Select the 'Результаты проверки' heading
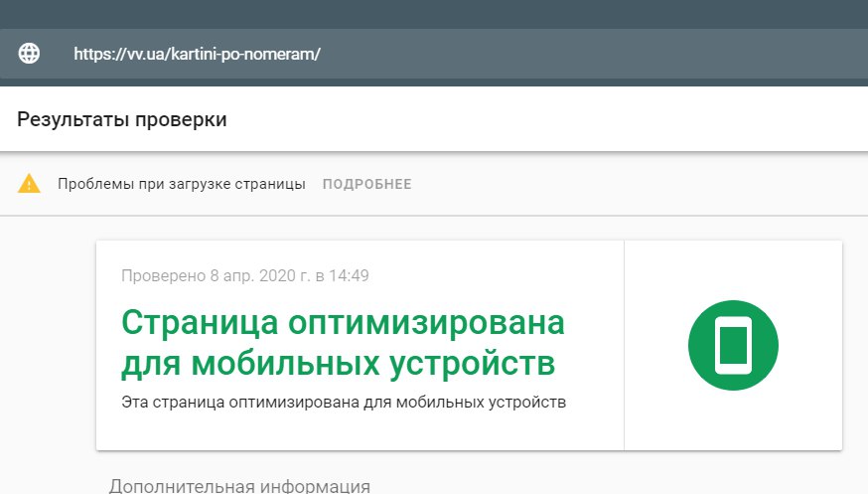Image resolution: width=868 pixels, height=494 pixels. click(122, 119)
